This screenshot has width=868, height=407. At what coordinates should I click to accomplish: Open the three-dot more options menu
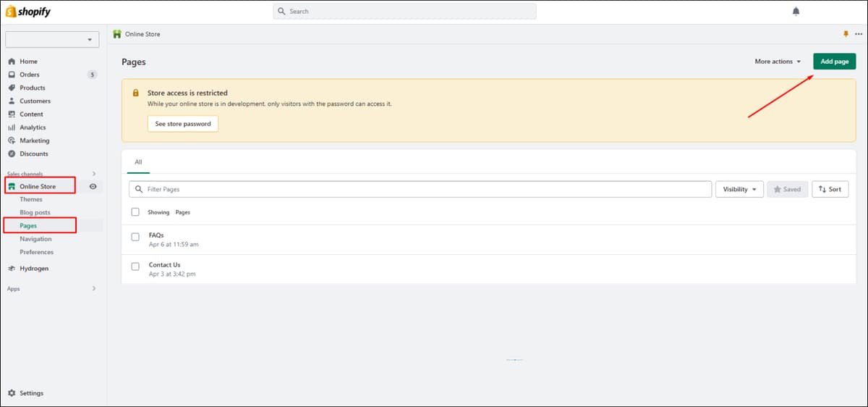pyautogui.click(x=859, y=34)
